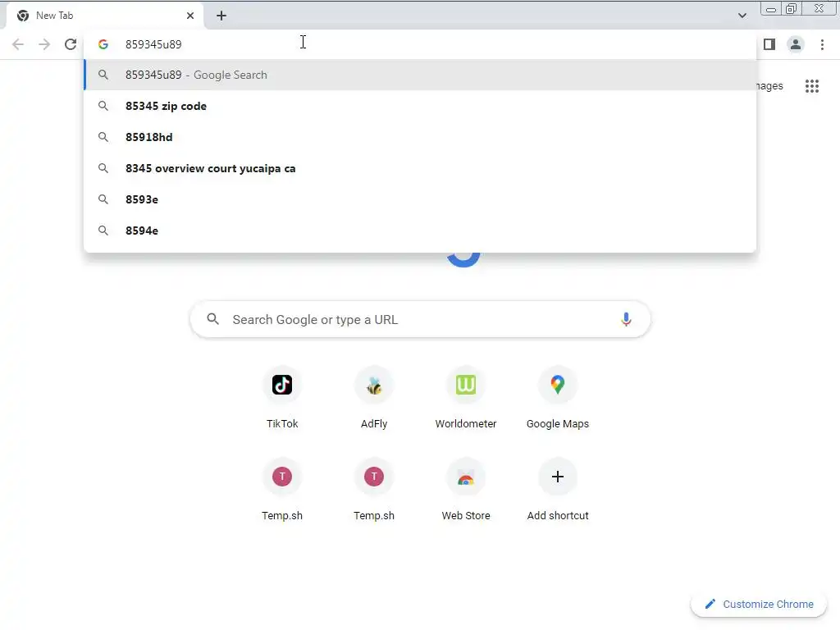Choose the '859345u89 - Google Search' suggestion

coord(420,75)
